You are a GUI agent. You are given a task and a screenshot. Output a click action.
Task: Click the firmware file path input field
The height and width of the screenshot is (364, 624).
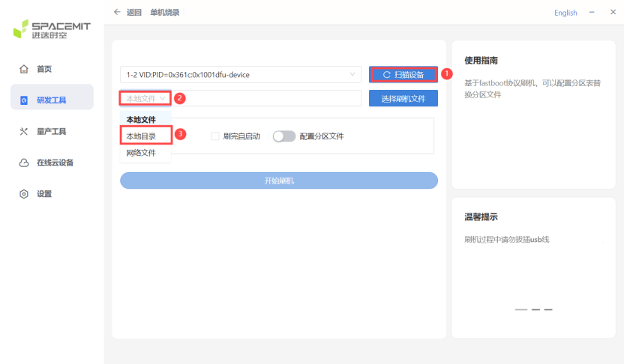[x=266, y=98]
